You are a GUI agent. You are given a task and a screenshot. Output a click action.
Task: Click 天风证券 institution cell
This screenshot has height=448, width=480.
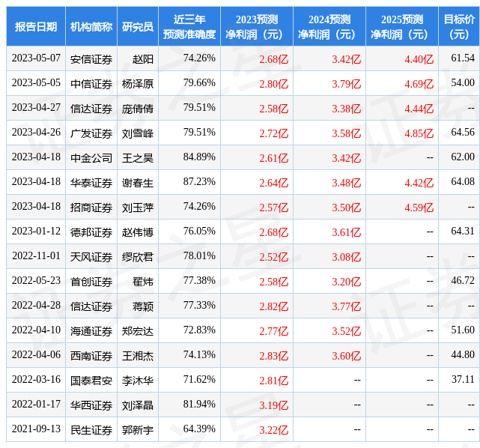point(91,257)
